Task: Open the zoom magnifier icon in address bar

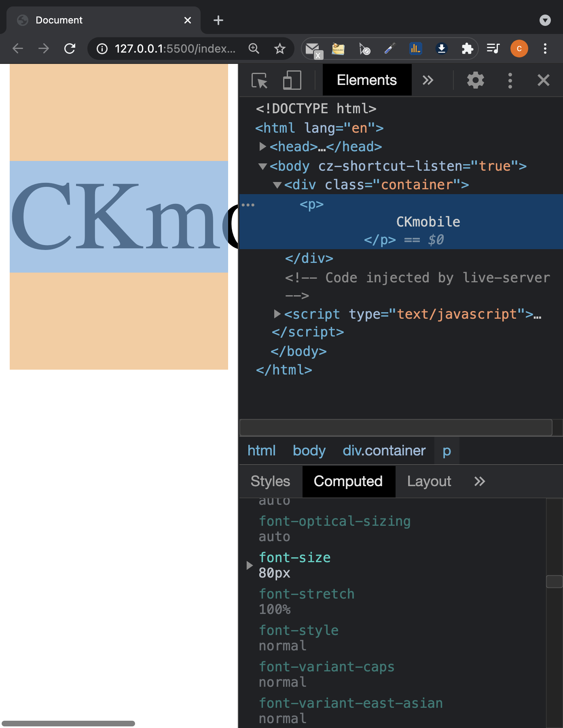Action: [x=254, y=49]
